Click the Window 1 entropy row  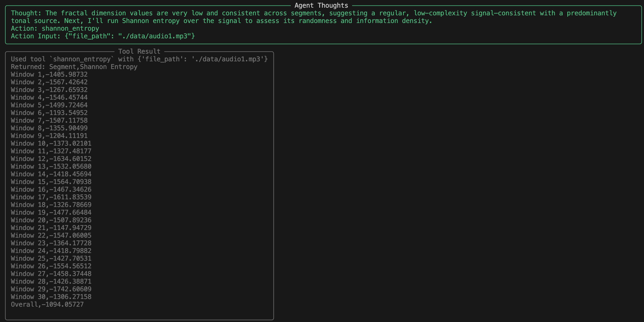pos(49,74)
